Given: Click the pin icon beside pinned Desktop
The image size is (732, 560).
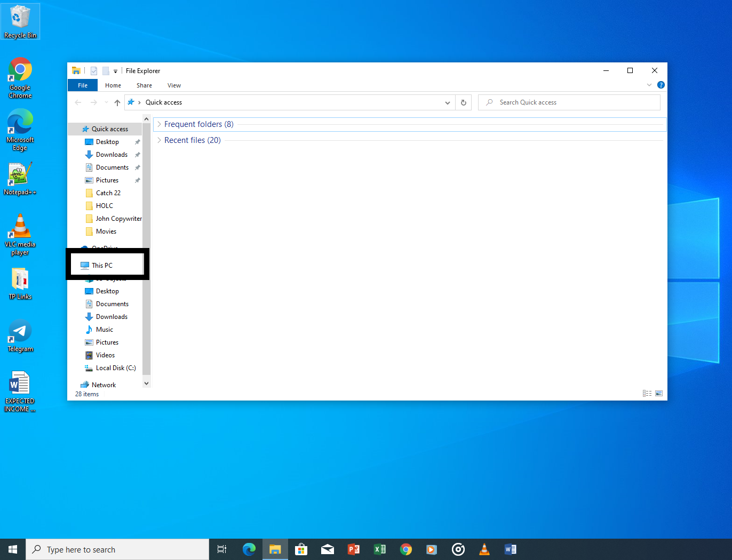Looking at the screenshot, I should click(138, 142).
